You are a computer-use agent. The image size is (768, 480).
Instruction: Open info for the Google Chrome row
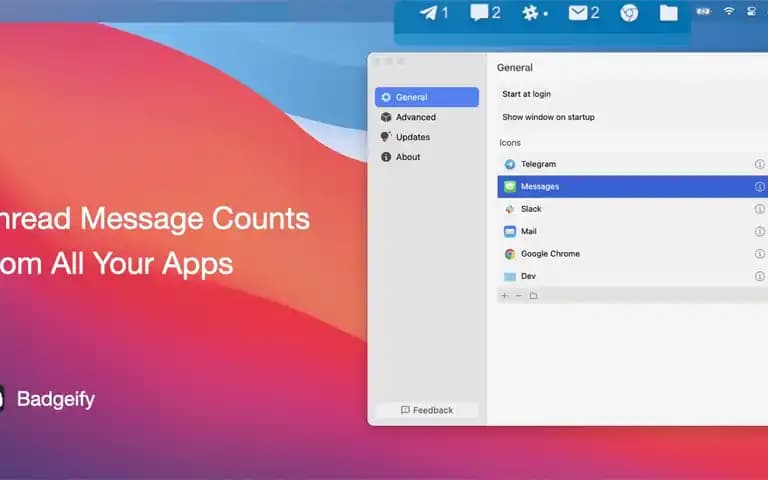759,254
